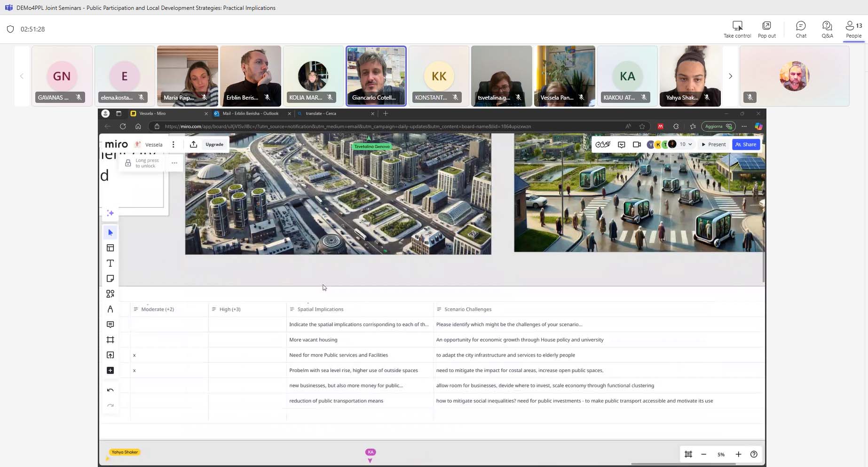Screen dimensions: 868x467
Task: Open Miro AI sparkle assistant
Action: pyautogui.click(x=110, y=213)
